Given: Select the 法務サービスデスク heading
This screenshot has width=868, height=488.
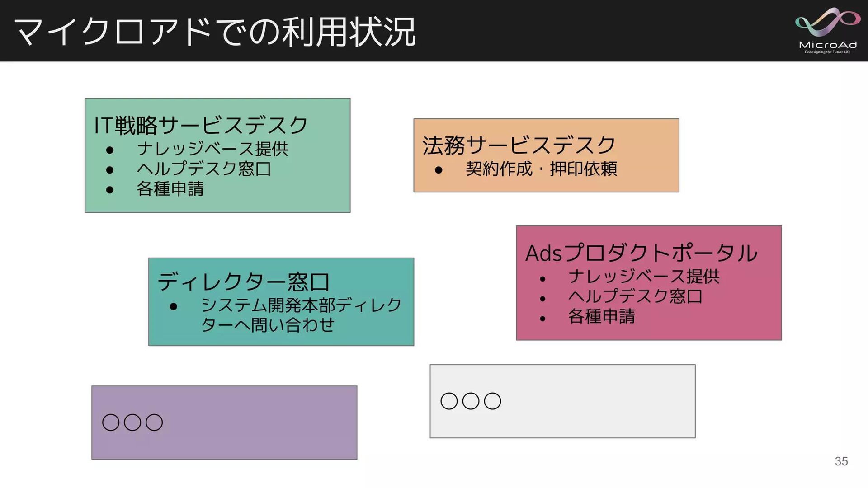Looking at the screenshot, I should tap(519, 145).
